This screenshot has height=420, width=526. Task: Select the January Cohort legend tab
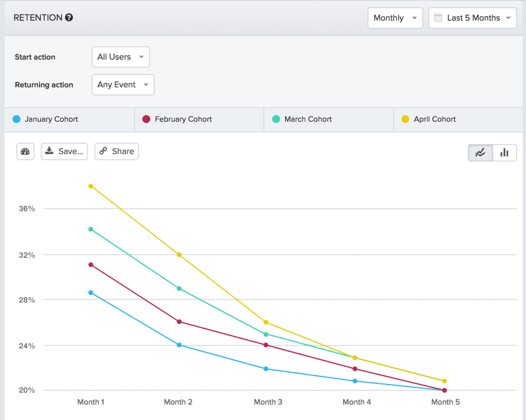coord(69,119)
